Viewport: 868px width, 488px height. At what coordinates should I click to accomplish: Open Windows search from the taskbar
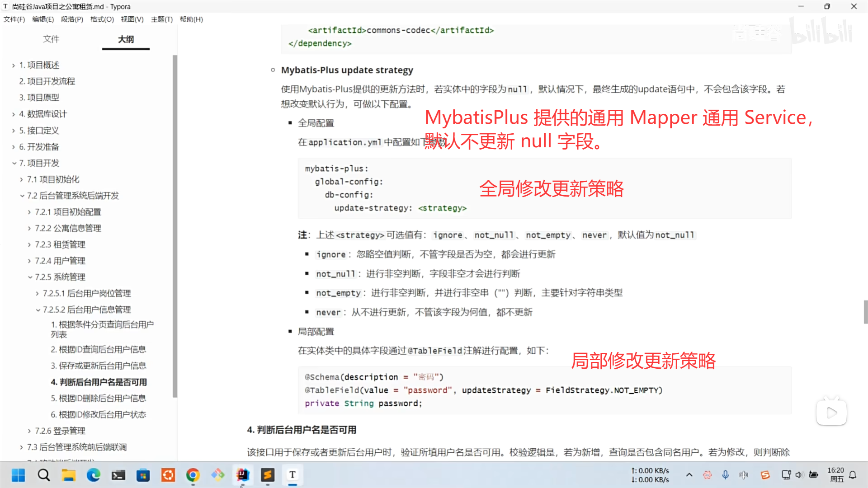pyautogui.click(x=44, y=475)
